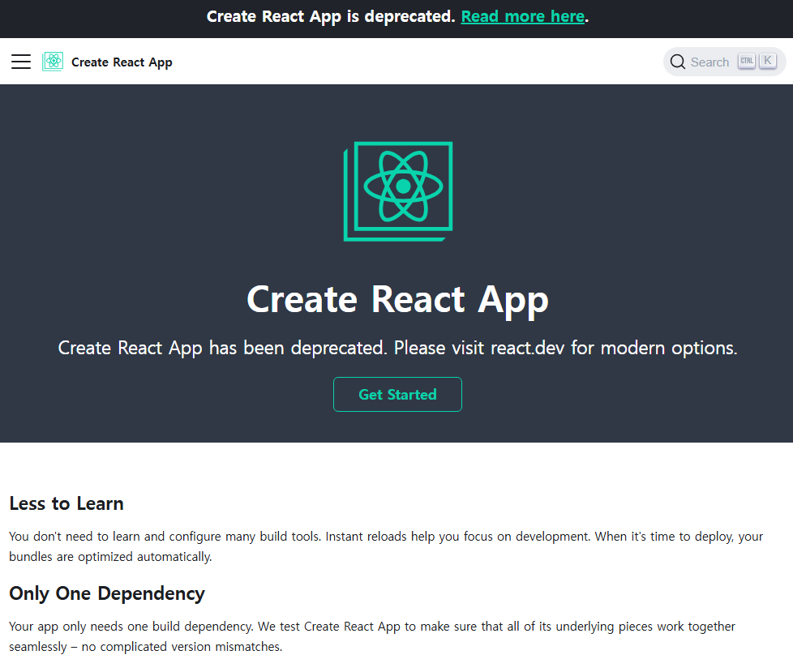Viewport: 793px width, 672px height.
Task: Click the 'Create React App is deprecated.' banner text
Action: pyautogui.click(x=331, y=16)
